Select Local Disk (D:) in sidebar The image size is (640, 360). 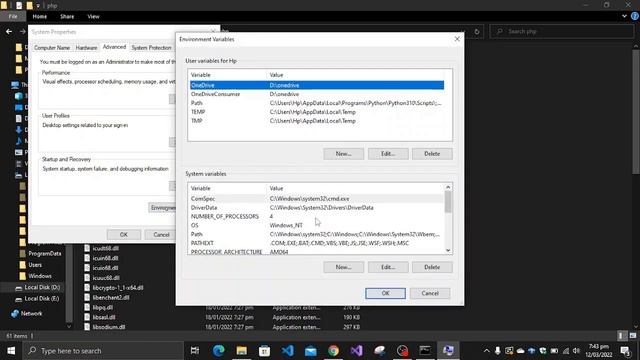42,287
